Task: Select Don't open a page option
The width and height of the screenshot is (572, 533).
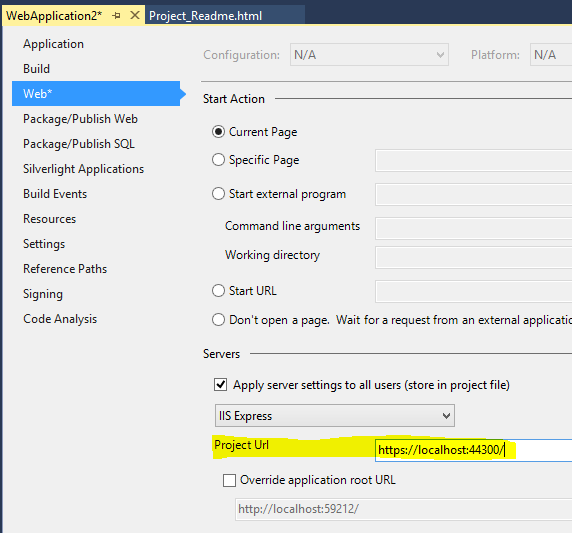Action: coord(218,320)
